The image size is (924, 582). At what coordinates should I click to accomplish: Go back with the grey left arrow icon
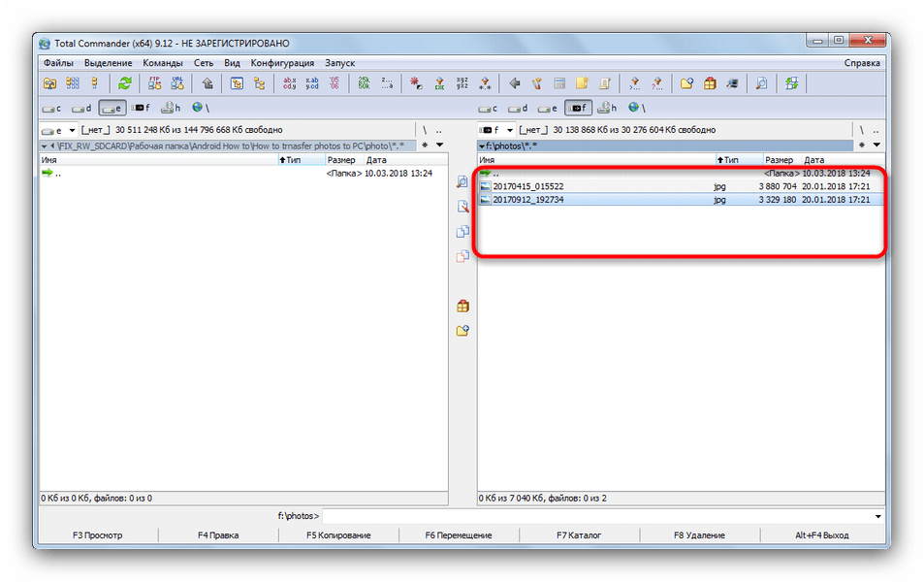515,83
